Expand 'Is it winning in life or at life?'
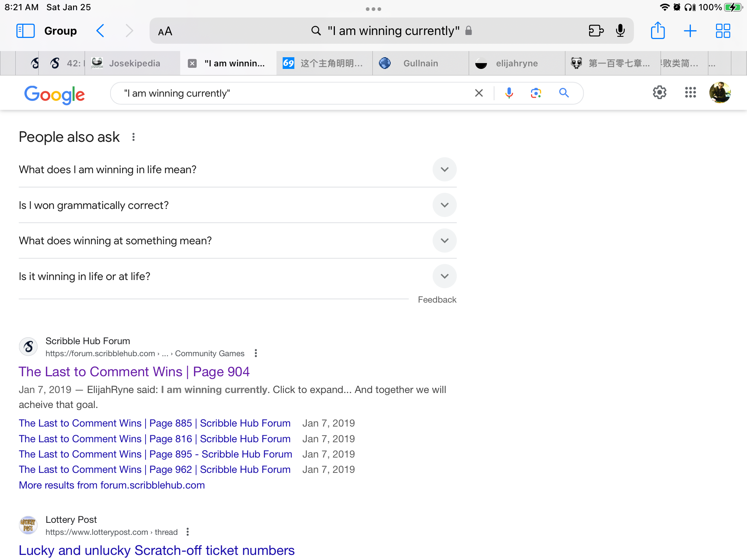 (x=444, y=276)
